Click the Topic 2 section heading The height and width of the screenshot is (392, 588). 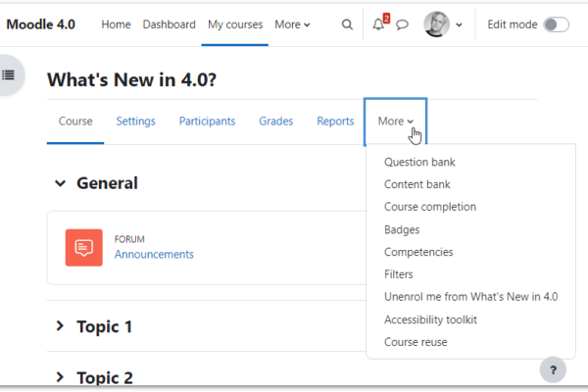(x=105, y=377)
